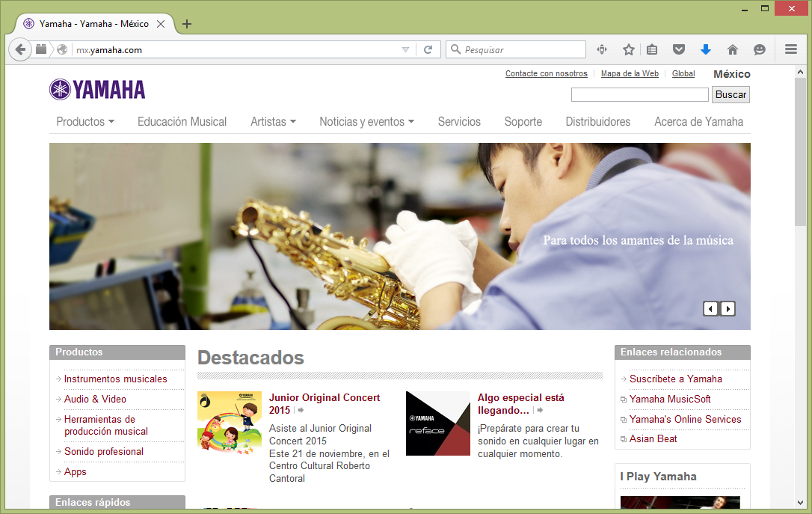Bookmark this page with the star icon

pyautogui.click(x=629, y=50)
